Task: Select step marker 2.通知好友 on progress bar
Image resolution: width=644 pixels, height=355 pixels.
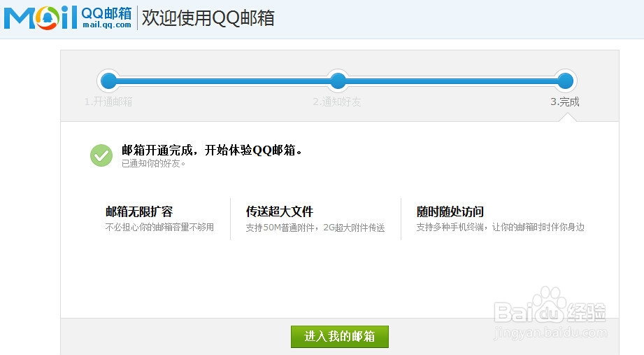Action: [x=338, y=81]
